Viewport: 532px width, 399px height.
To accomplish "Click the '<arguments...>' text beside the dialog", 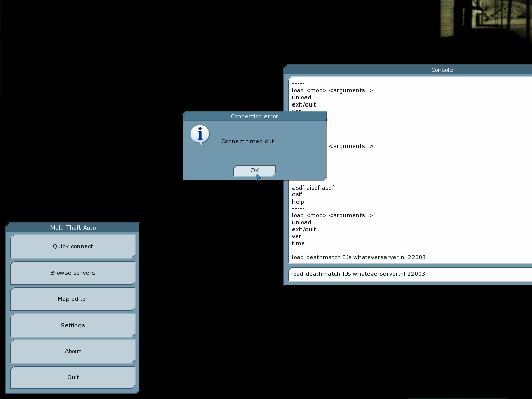I will 351,146.
